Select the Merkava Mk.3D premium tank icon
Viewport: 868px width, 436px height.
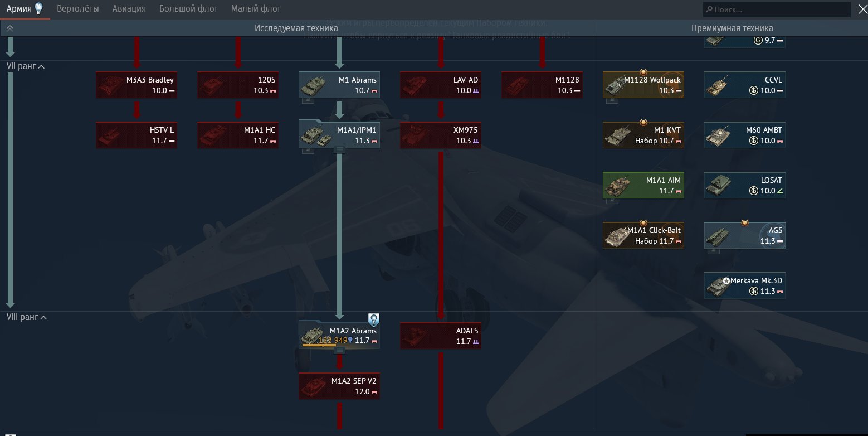(718, 286)
